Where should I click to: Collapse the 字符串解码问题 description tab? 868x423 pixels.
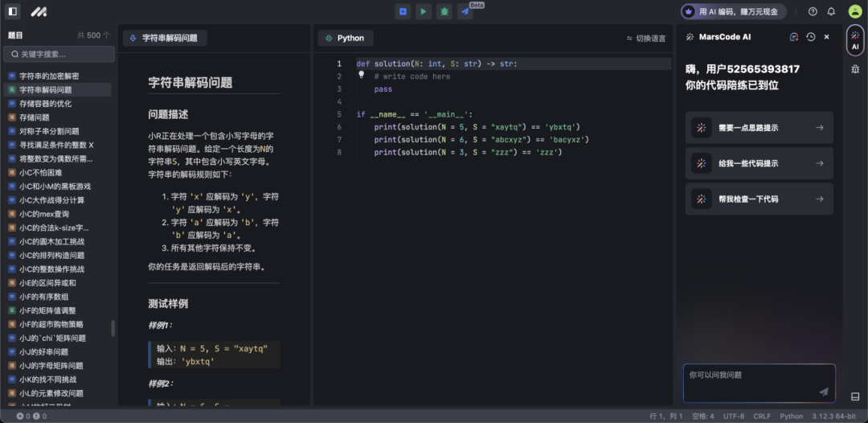coord(165,39)
